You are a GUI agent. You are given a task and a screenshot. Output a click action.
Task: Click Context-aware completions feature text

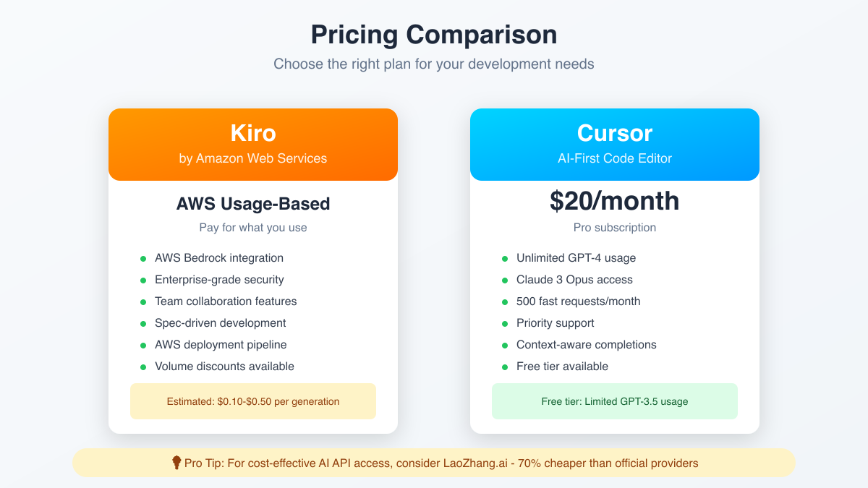[586, 345]
